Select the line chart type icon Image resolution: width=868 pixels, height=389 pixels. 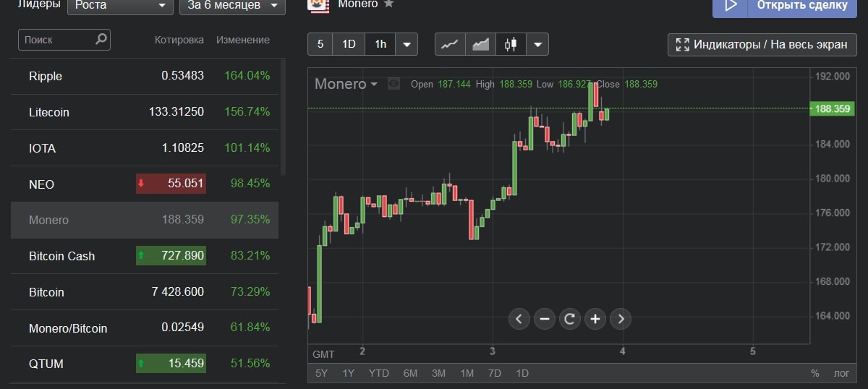click(450, 44)
